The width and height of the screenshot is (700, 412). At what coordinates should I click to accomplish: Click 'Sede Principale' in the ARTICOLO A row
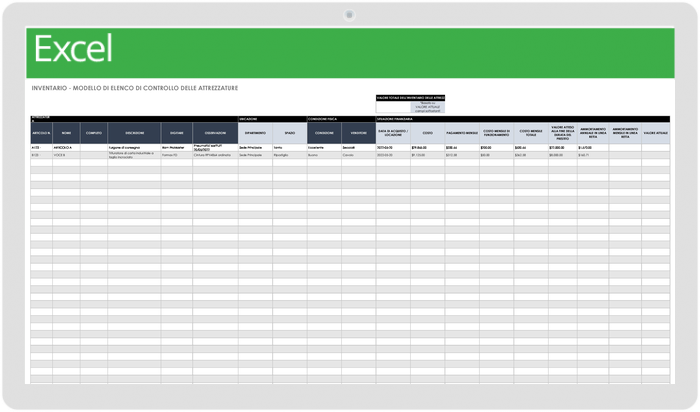255,148
